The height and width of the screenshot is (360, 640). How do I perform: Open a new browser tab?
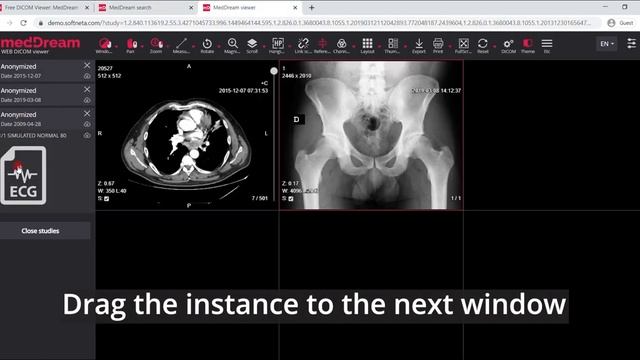[311, 8]
